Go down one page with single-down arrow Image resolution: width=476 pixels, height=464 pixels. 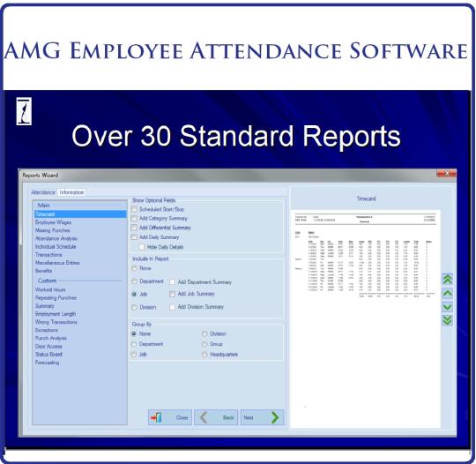pos(447,307)
